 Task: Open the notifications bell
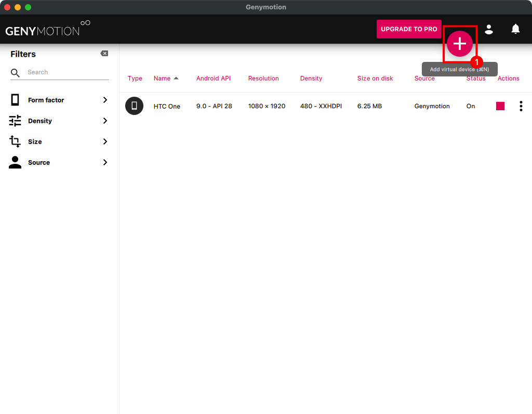[515, 29]
